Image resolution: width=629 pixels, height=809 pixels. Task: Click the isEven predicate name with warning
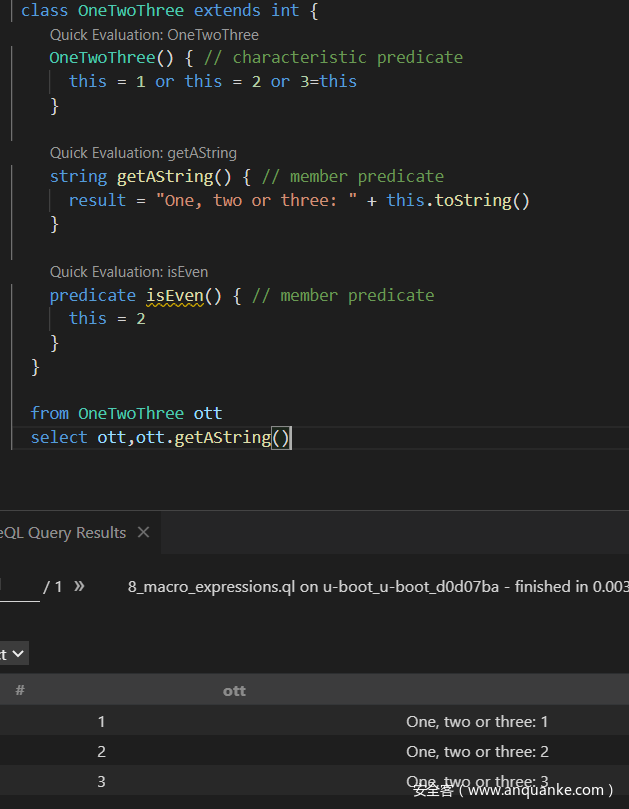tap(174, 295)
